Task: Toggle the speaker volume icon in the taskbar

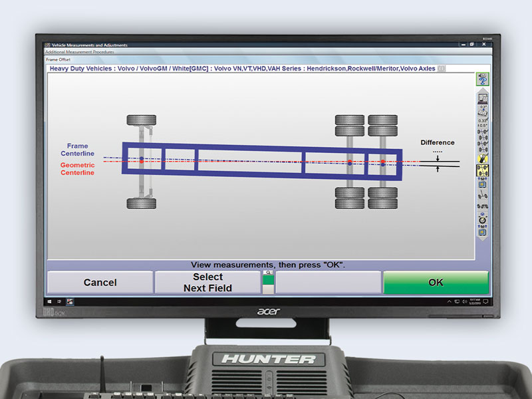Action: pyautogui.click(x=465, y=301)
